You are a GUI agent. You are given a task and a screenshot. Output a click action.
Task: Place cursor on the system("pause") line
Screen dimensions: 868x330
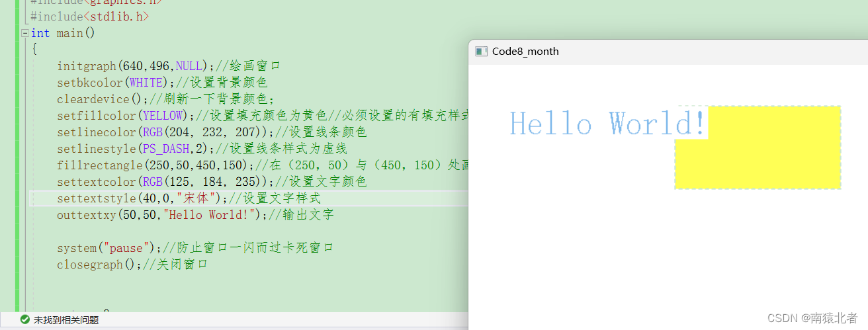coord(195,248)
